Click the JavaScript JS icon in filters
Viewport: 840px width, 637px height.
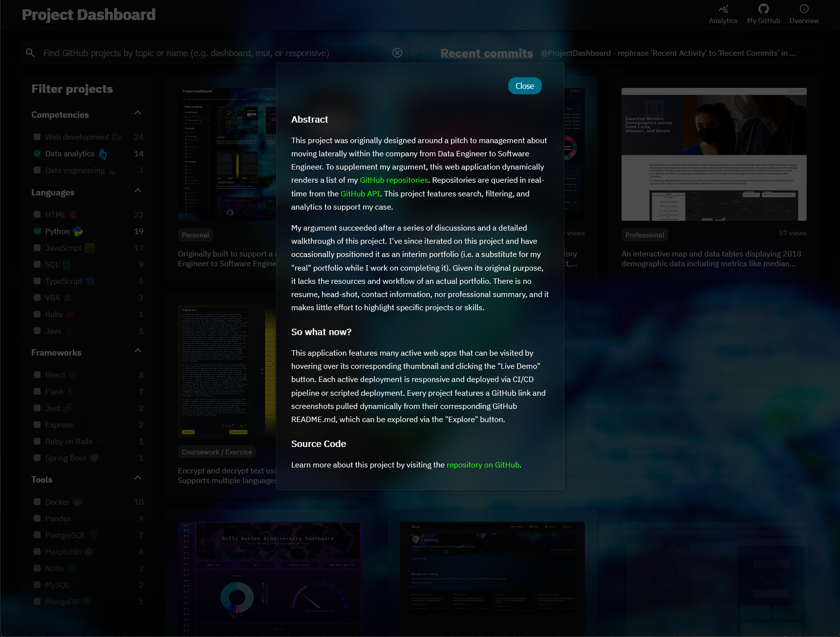pyautogui.click(x=90, y=248)
